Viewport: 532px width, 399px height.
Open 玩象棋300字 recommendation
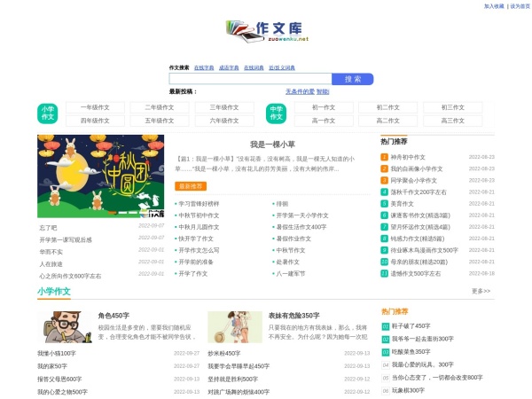(x=408, y=390)
